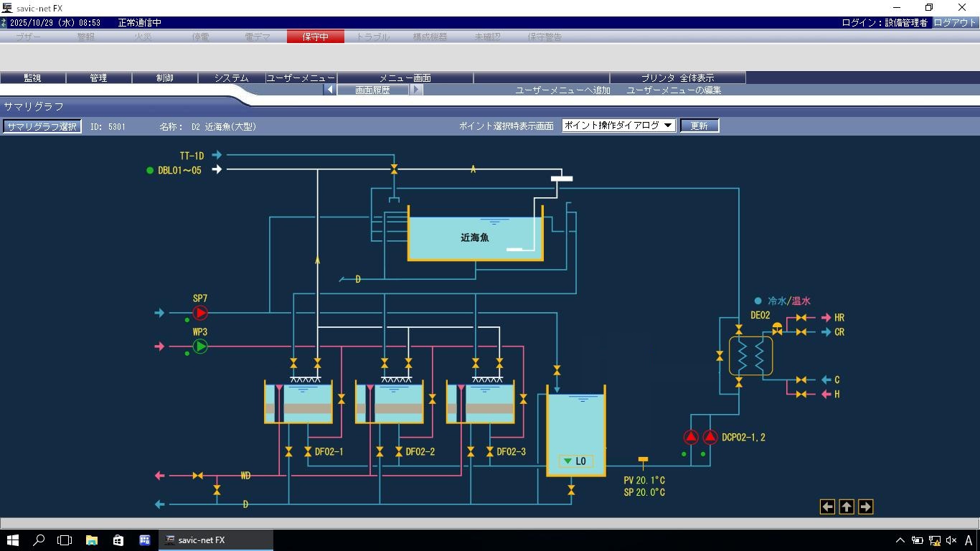Open the 監視 menu
Screen dimensions: 980x551
tap(32, 77)
